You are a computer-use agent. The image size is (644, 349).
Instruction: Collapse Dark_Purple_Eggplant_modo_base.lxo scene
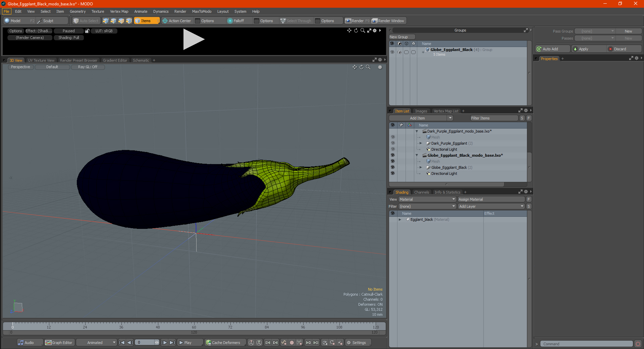tap(417, 131)
